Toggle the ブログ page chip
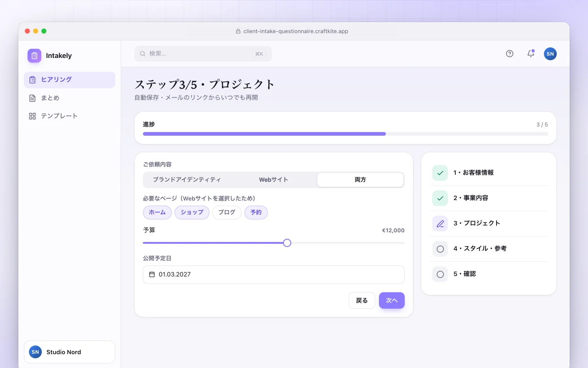The width and height of the screenshot is (588, 368). click(226, 213)
